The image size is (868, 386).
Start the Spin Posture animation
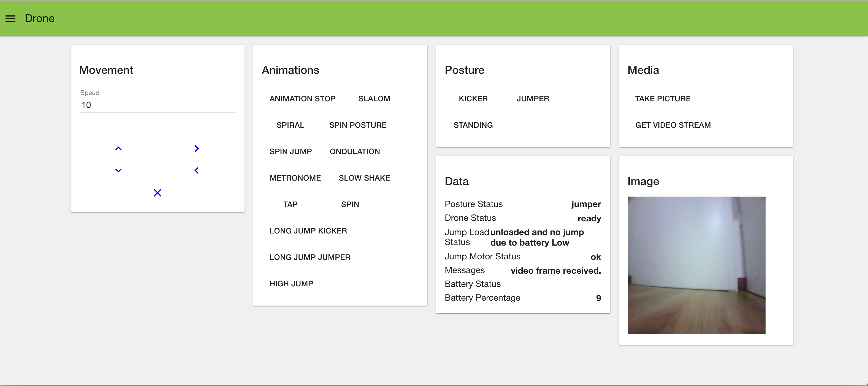tap(357, 125)
